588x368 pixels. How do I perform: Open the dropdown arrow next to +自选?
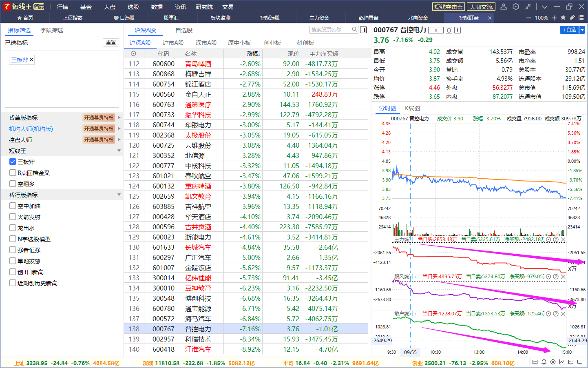pos(582,30)
